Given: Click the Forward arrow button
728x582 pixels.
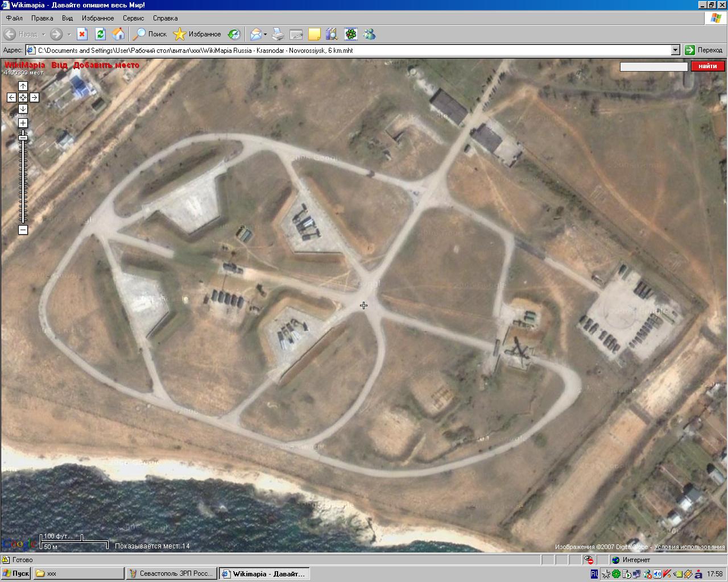Looking at the screenshot, I should 56,34.
